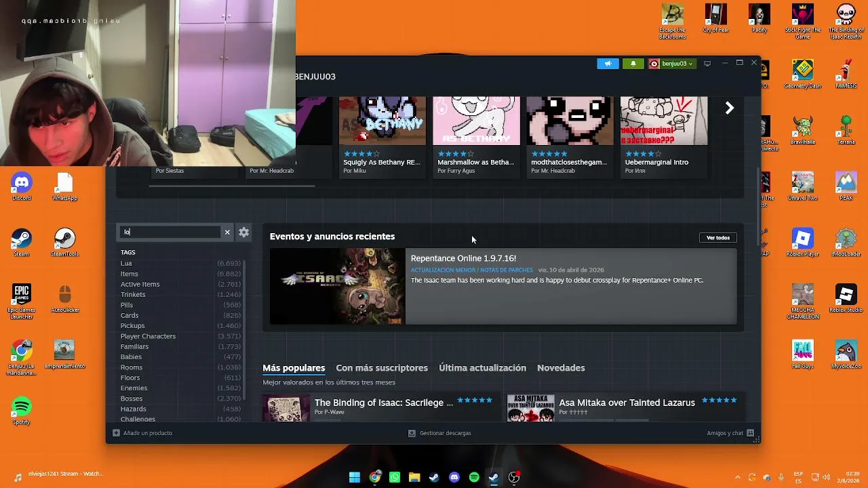Viewport: 868px width, 488px height.
Task: Open the Workshop search settings gear
Action: (243, 232)
